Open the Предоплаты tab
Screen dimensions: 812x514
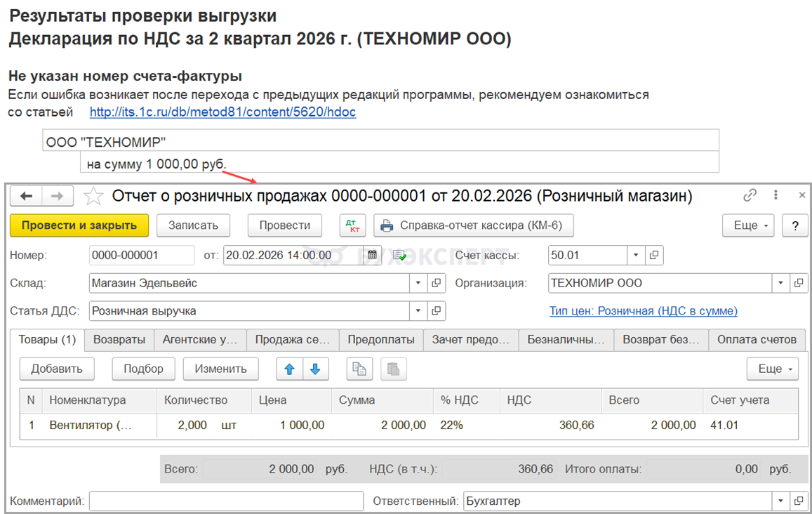tap(381, 340)
